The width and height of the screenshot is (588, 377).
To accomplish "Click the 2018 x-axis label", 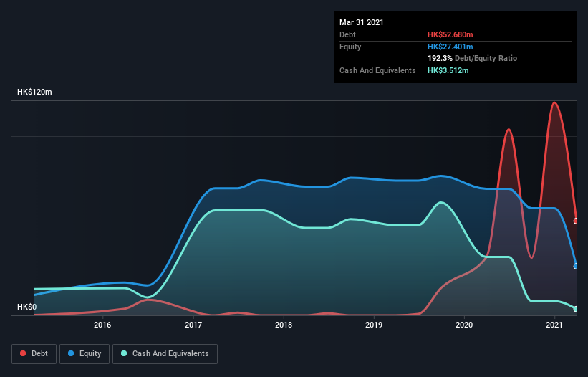I will [x=284, y=325].
